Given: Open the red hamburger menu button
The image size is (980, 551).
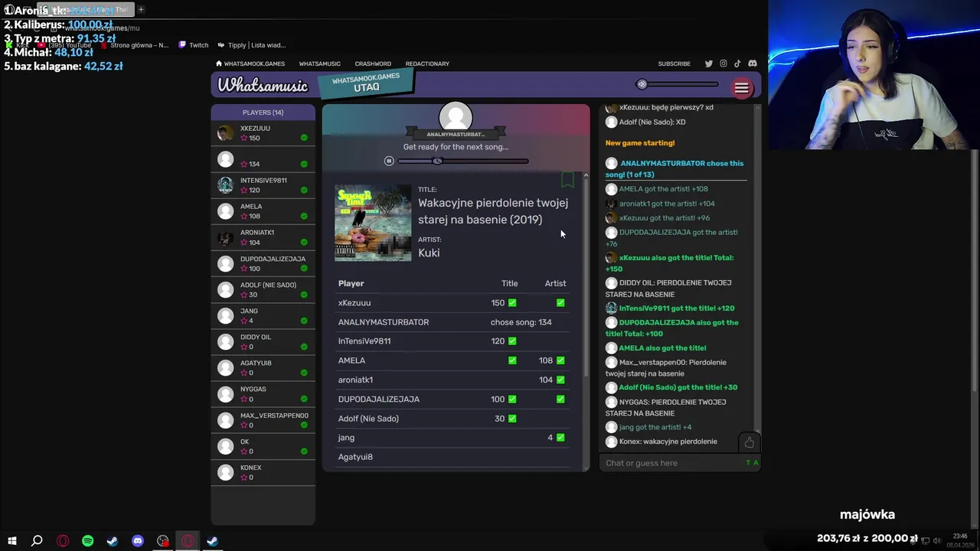Looking at the screenshot, I should coord(741,88).
